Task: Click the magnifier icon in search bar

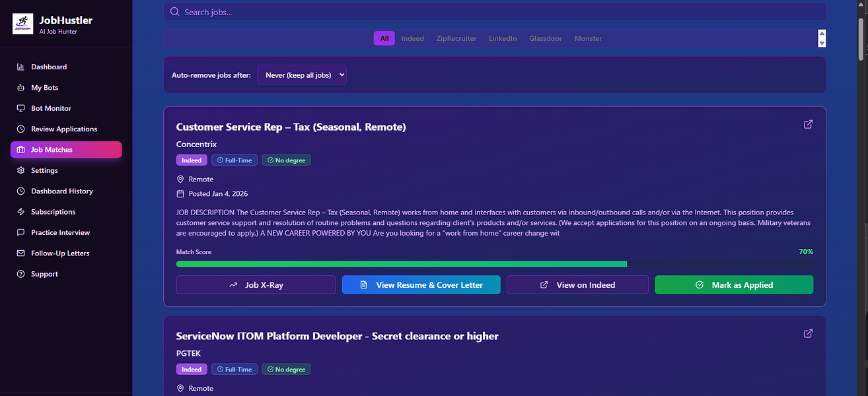Action: coord(174,12)
